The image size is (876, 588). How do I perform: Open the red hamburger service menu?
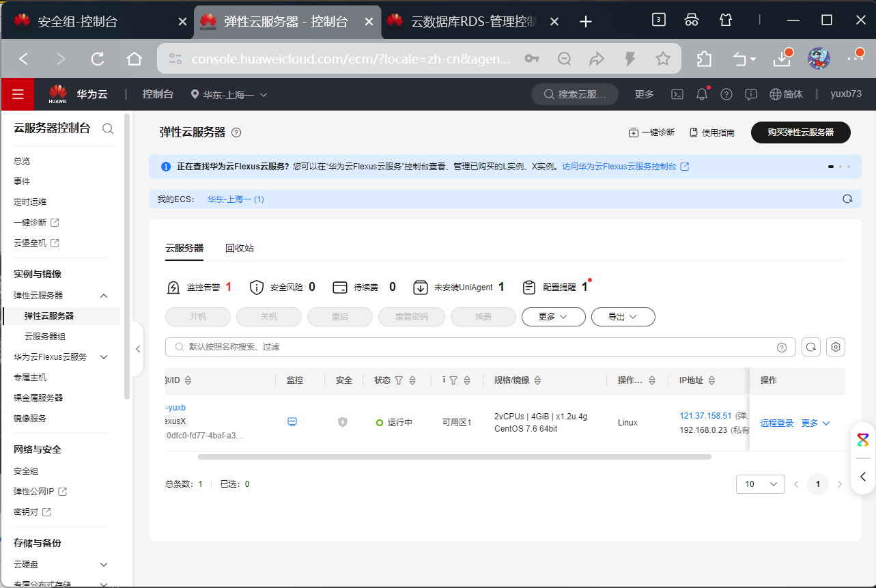tap(18, 94)
